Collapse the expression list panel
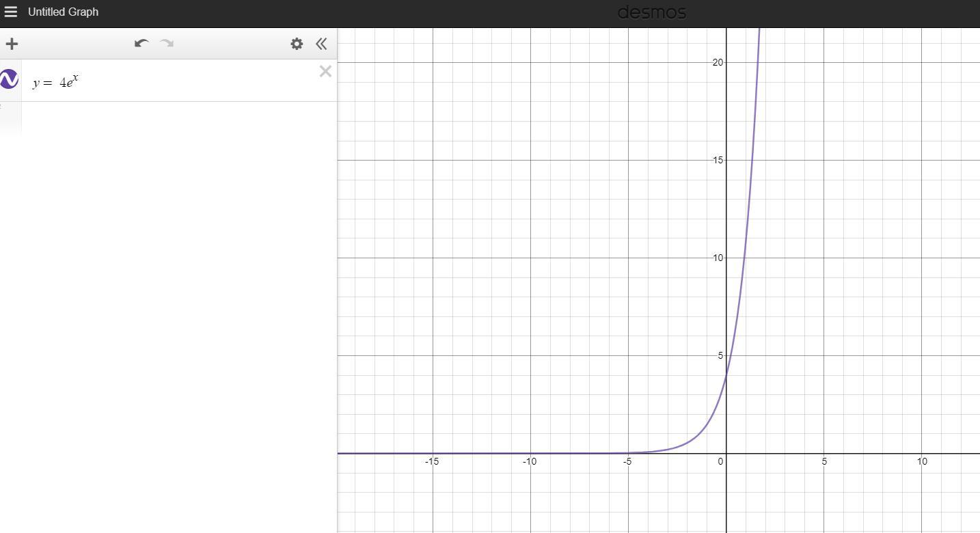 [x=321, y=44]
